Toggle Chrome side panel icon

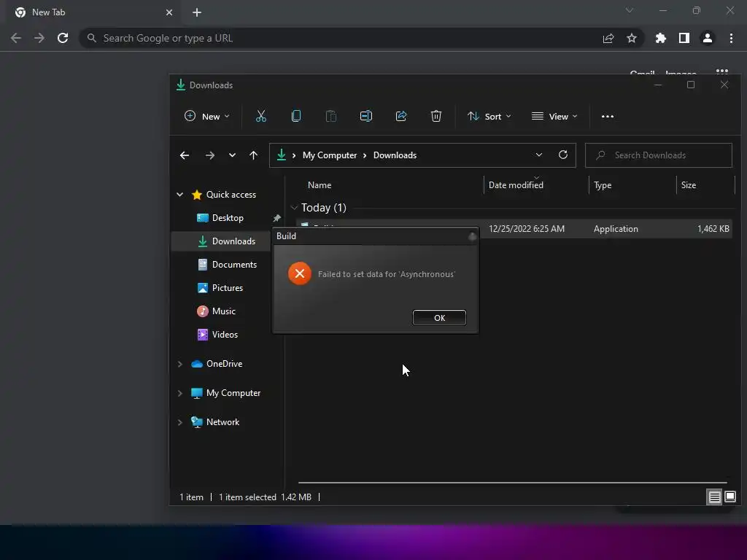click(x=684, y=38)
